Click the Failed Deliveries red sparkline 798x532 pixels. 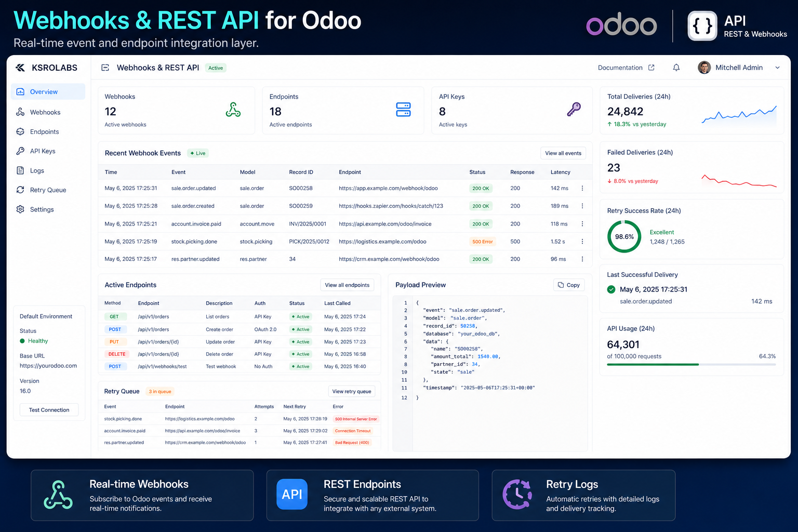click(x=739, y=181)
